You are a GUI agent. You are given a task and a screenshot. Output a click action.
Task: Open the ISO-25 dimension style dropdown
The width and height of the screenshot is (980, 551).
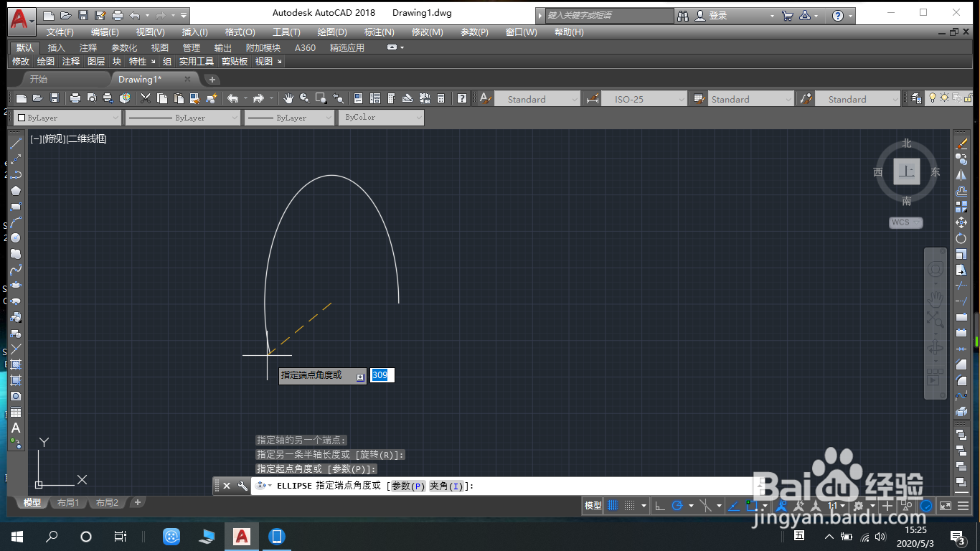click(644, 99)
